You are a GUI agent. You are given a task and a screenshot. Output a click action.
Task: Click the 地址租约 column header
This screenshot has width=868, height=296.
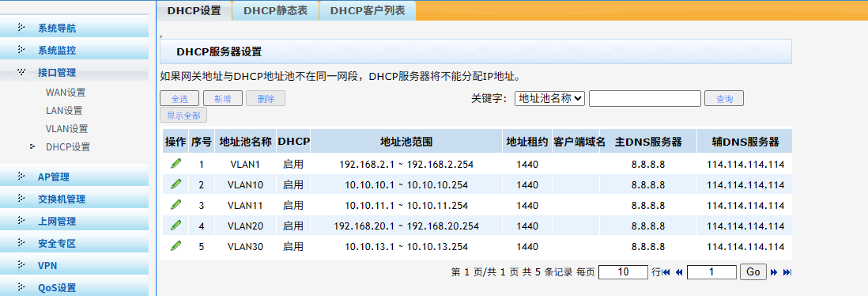pos(527,142)
